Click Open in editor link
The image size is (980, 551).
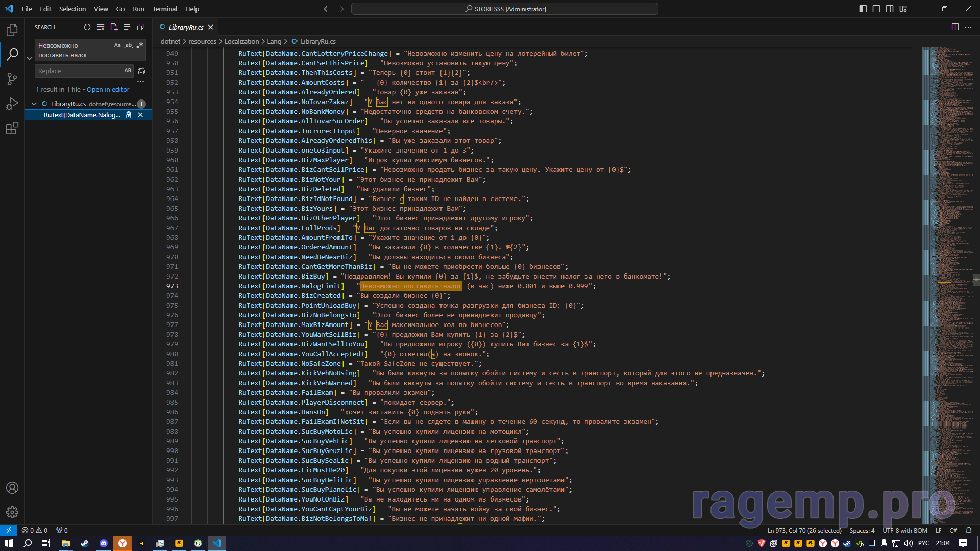tap(108, 89)
